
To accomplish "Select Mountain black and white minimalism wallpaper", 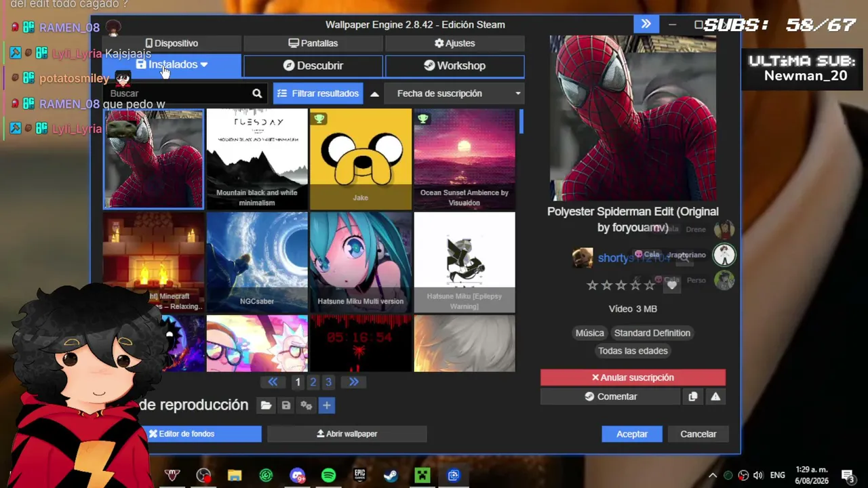I will (x=257, y=159).
